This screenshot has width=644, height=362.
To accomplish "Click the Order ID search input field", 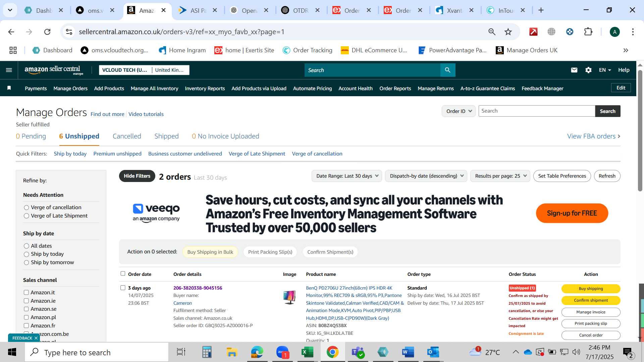I will click(537, 111).
